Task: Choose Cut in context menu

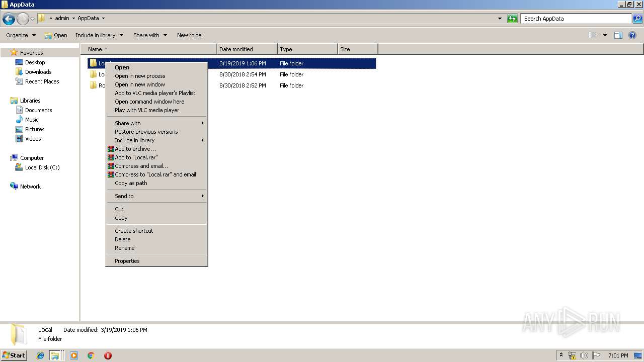Action: point(156,209)
